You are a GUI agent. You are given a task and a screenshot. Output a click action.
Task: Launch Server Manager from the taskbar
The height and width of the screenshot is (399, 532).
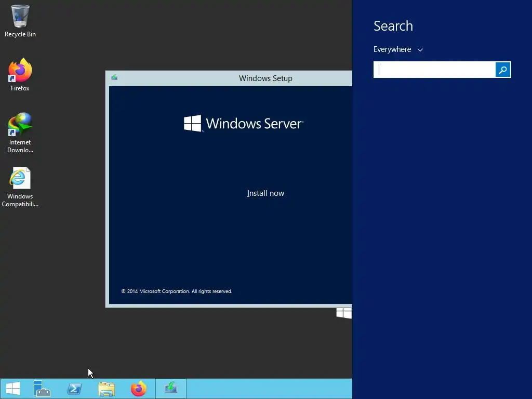click(42, 389)
